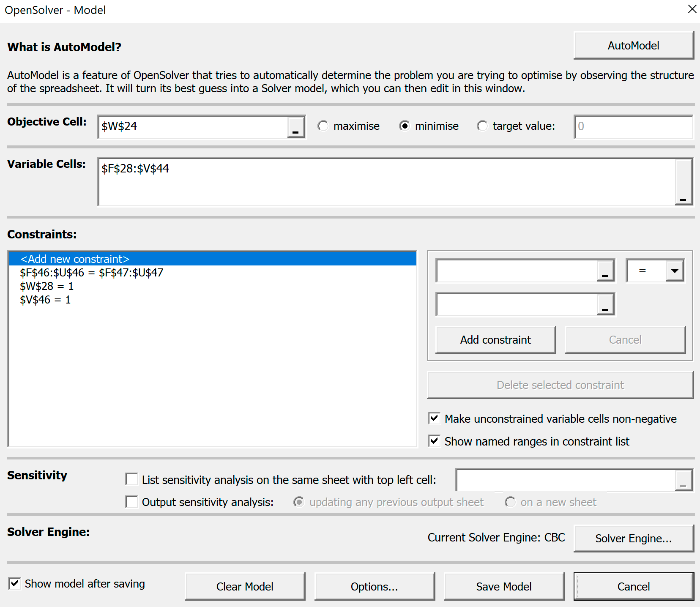700x607 pixels.
Task: Select the <Add new constraint> list entry
Action: tap(75, 259)
